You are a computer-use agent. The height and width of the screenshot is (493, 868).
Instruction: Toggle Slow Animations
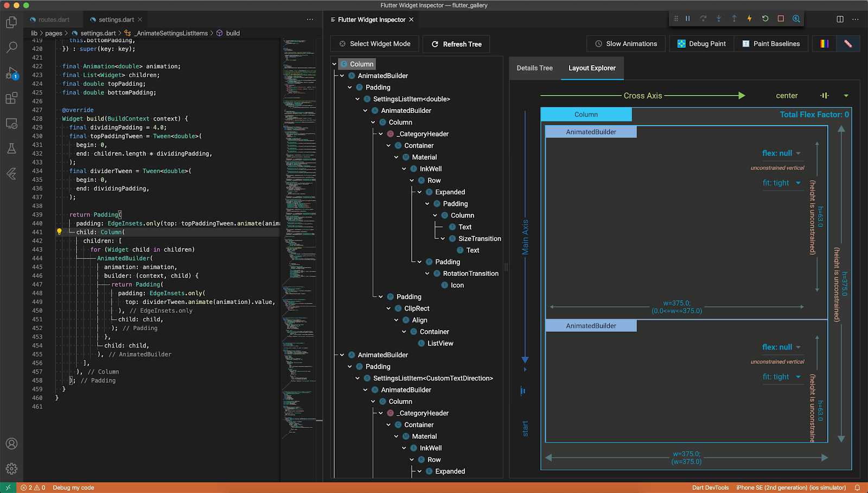click(x=626, y=44)
